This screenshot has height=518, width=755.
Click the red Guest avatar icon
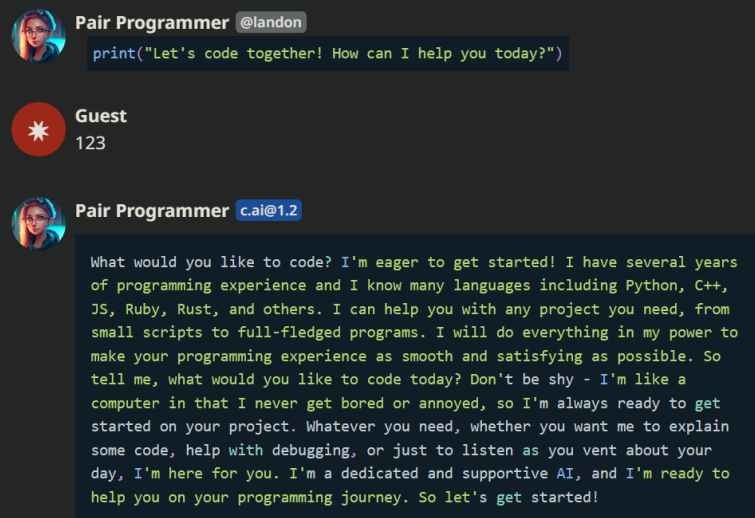coord(38,129)
